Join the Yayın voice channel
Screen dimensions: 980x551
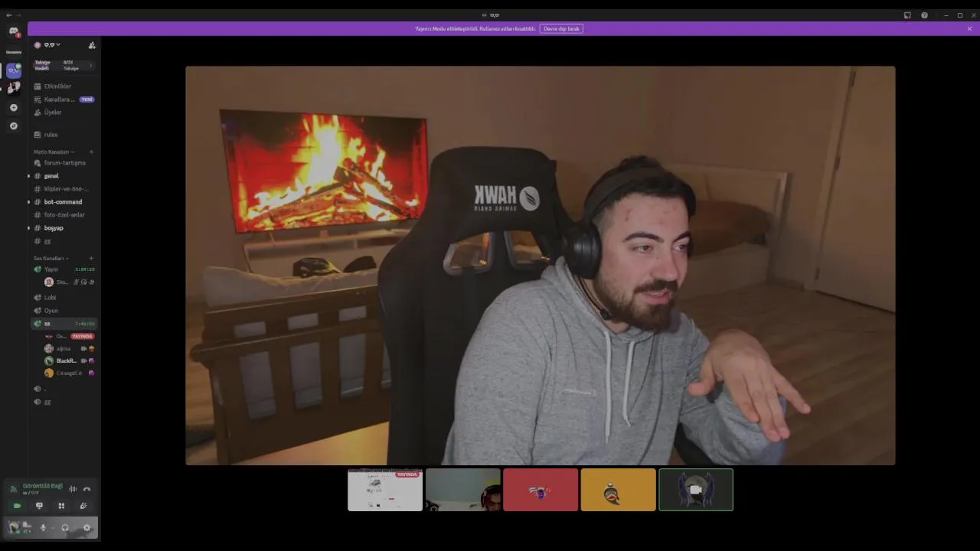[x=64, y=269]
